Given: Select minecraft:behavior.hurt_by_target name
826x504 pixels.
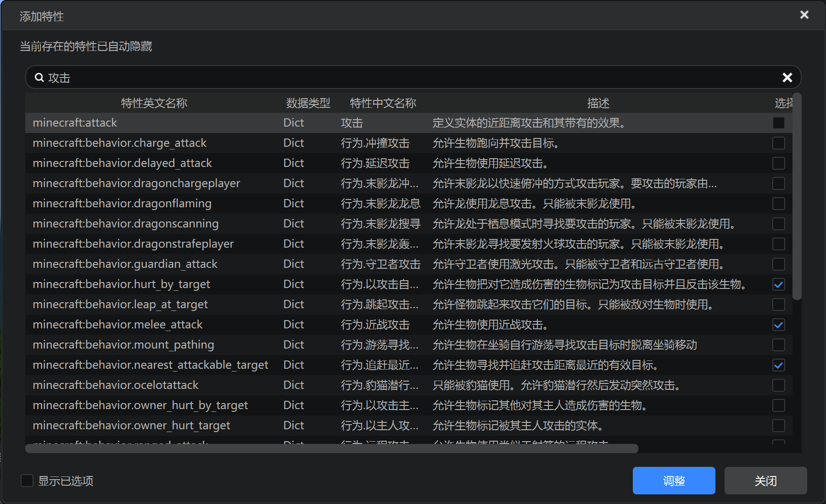Looking at the screenshot, I should pos(121,284).
